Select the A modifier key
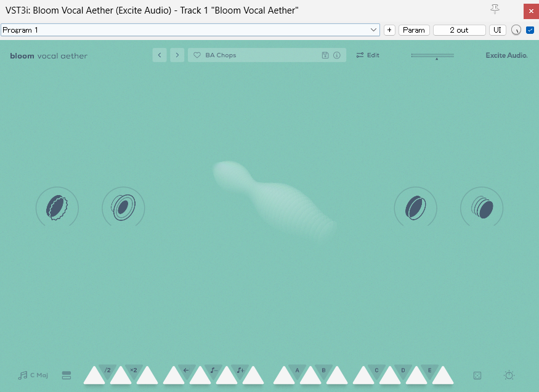Viewport: 539px width, 392px height. coord(298,372)
